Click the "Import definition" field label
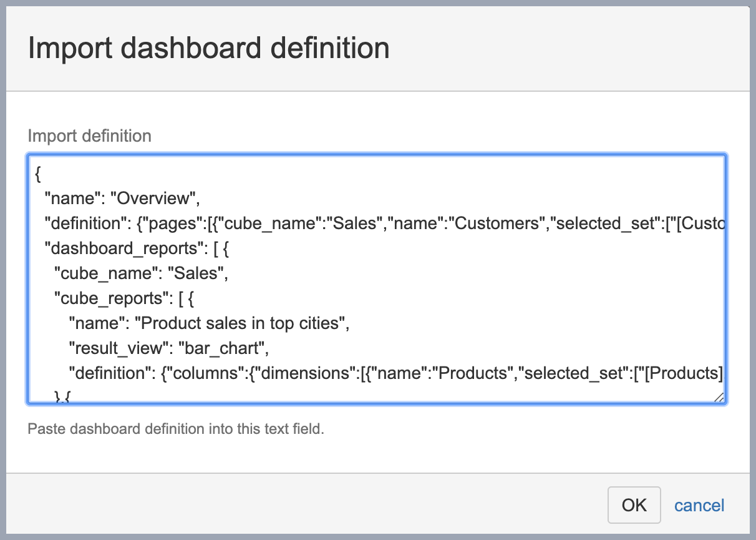756x540 pixels. 89,135
